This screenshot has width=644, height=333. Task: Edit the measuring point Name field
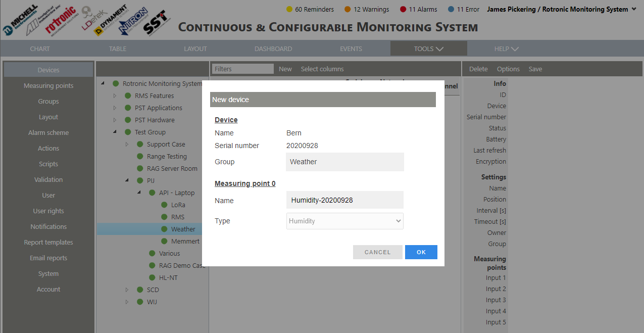tap(345, 200)
